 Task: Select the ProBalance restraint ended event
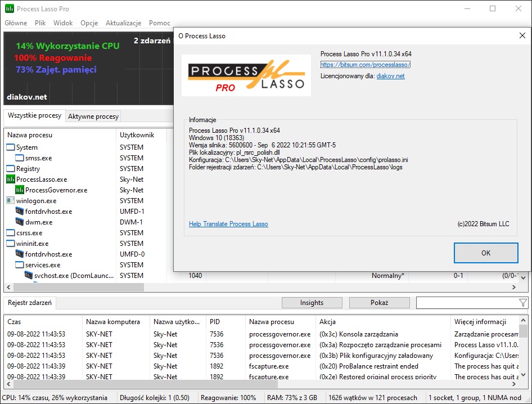[x=369, y=366]
